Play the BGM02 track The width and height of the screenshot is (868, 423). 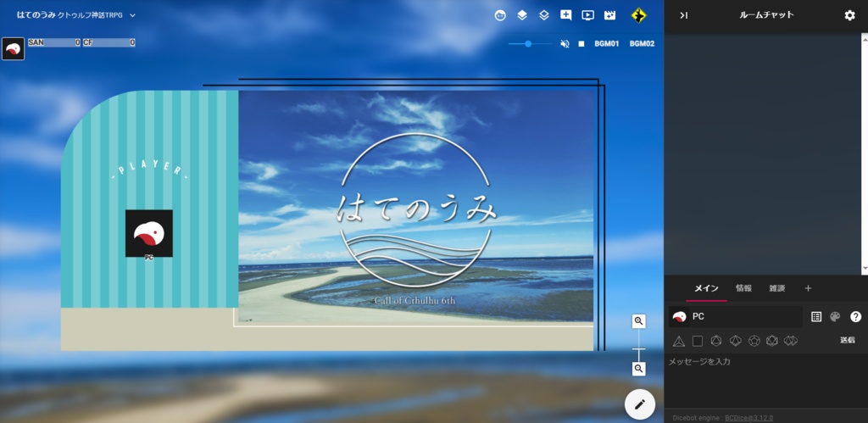click(x=643, y=44)
